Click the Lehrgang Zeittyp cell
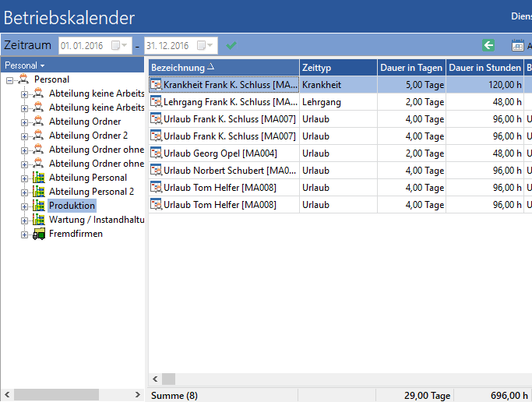Screen dimensions: 532x402 (338, 102)
